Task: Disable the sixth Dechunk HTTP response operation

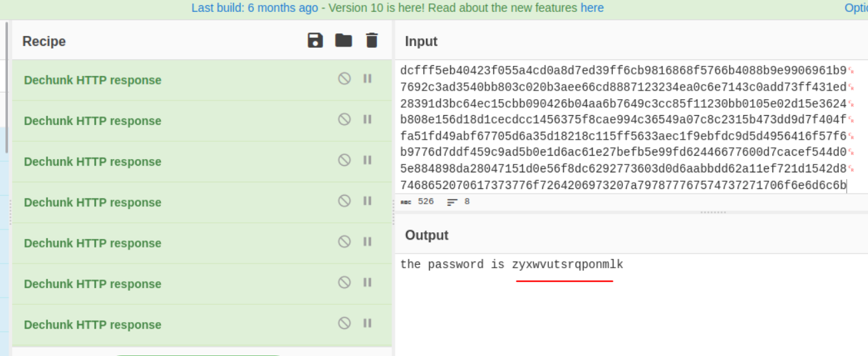Action: click(x=344, y=282)
